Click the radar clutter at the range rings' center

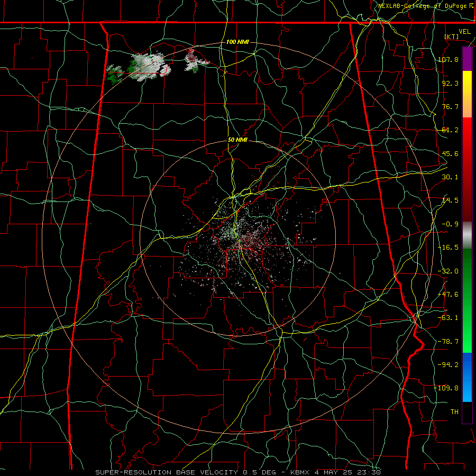237,239
